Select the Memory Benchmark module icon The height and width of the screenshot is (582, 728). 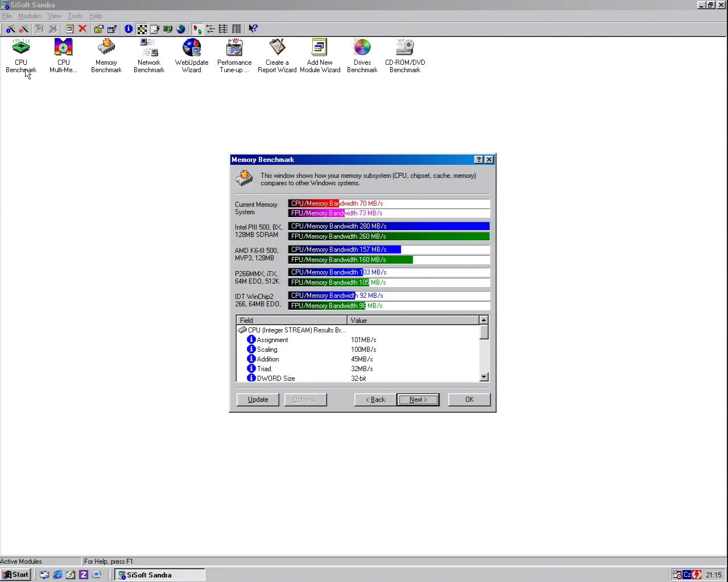click(106, 56)
